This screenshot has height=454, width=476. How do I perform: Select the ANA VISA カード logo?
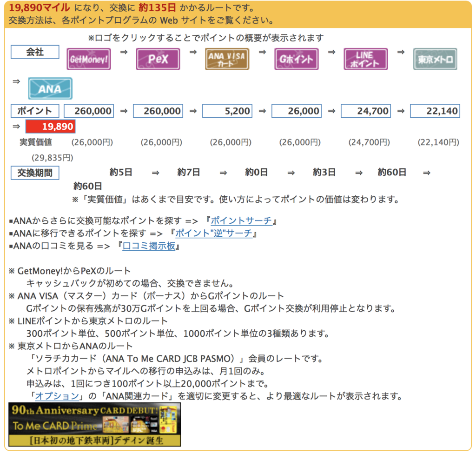[x=227, y=59]
